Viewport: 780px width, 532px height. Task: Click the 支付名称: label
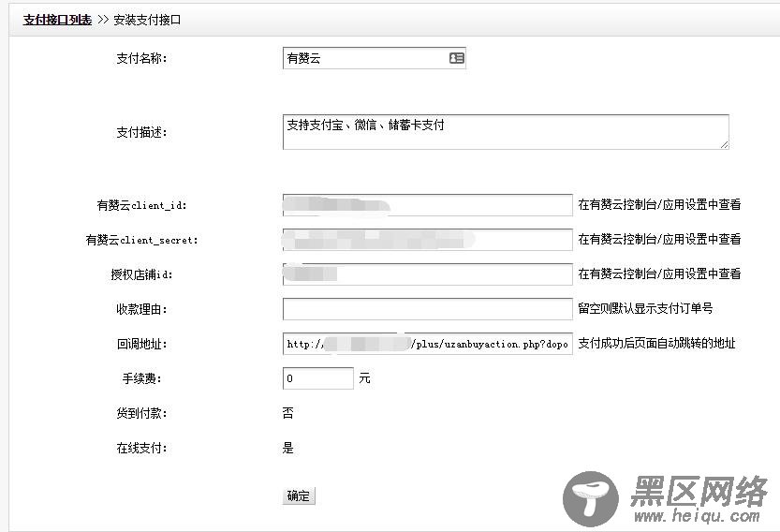click(x=141, y=58)
